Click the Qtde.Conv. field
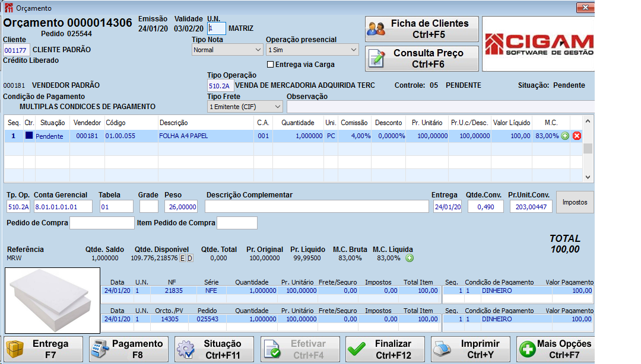 [485, 207]
